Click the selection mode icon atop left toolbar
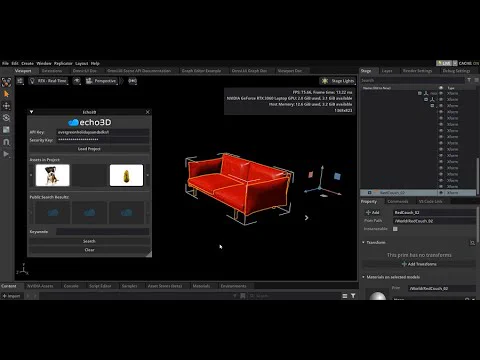The width and height of the screenshot is (480, 360). click(6, 82)
